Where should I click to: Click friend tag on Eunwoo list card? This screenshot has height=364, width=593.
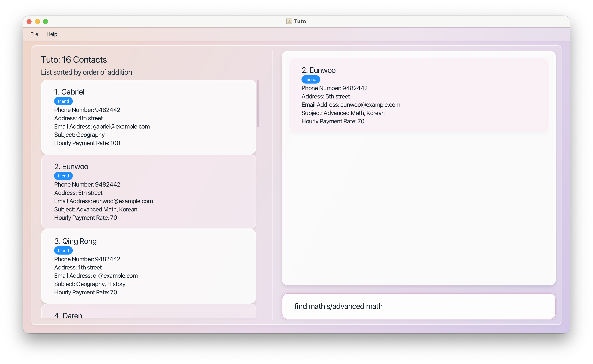pos(63,176)
